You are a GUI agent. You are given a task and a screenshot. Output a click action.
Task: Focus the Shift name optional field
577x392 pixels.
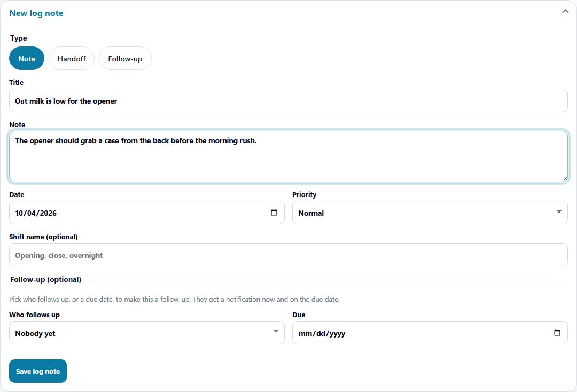288,255
